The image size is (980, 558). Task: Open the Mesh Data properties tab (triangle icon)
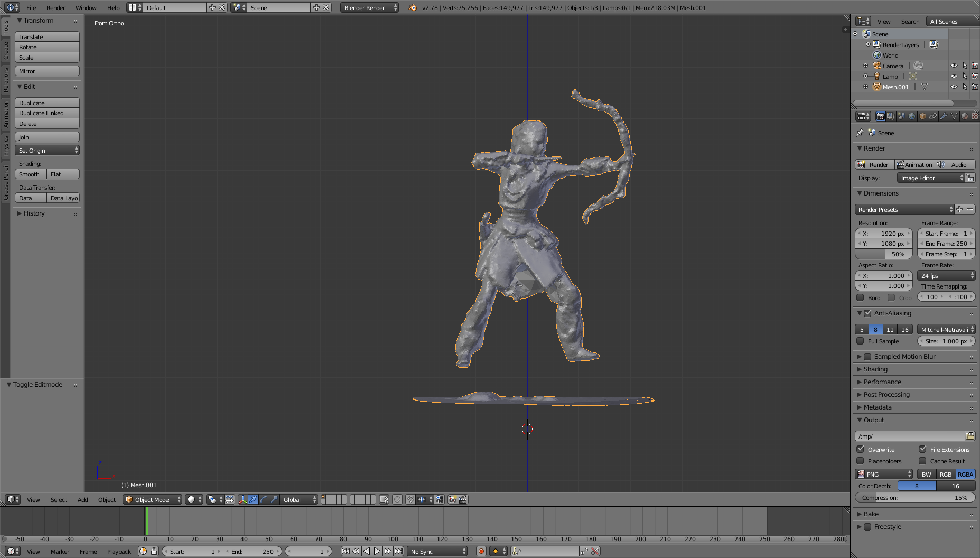coord(954,116)
